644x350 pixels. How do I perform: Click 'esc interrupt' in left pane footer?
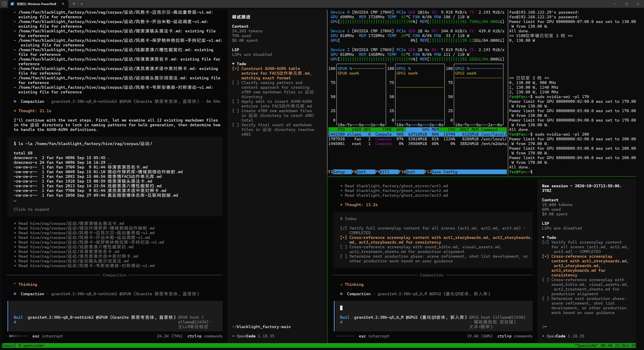(x=47, y=336)
